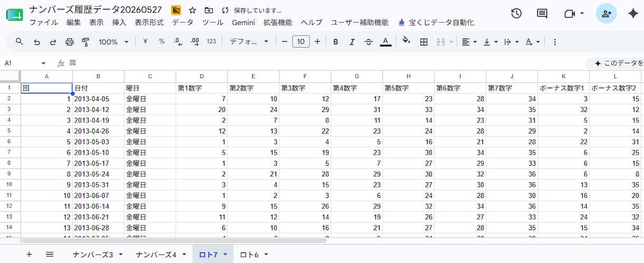Increase decimal places
Screen dimensions: 644x263
pos(194,42)
